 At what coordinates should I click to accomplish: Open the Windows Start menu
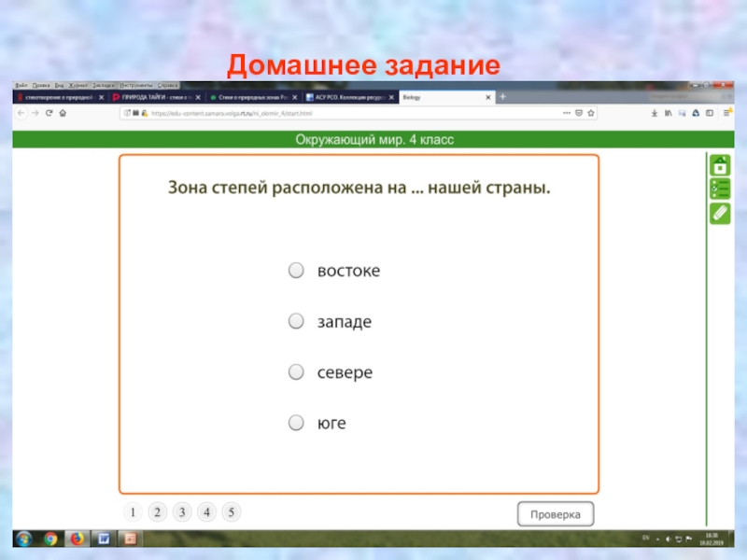pos(24,539)
